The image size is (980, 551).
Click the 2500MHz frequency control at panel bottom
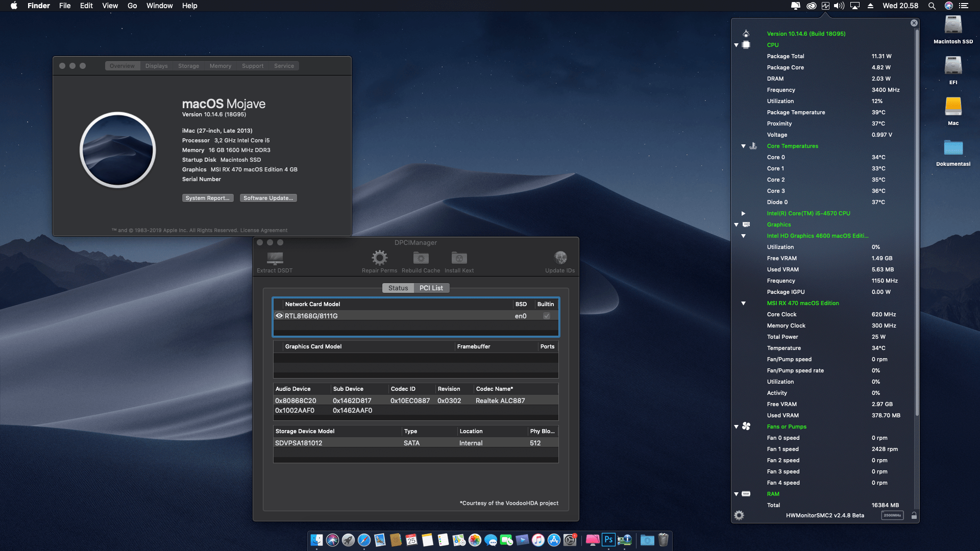click(893, 515)
